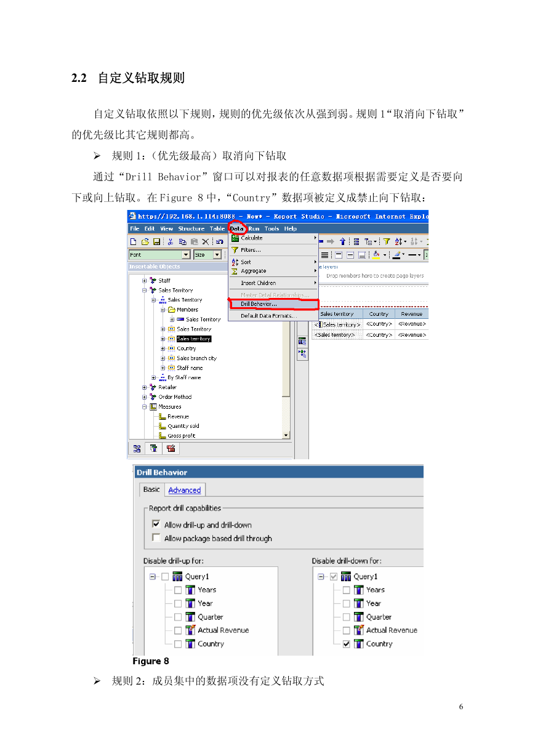Click the Measures folder icon in tree
Viewport: 535px width, 756px height.
(153, 407)
